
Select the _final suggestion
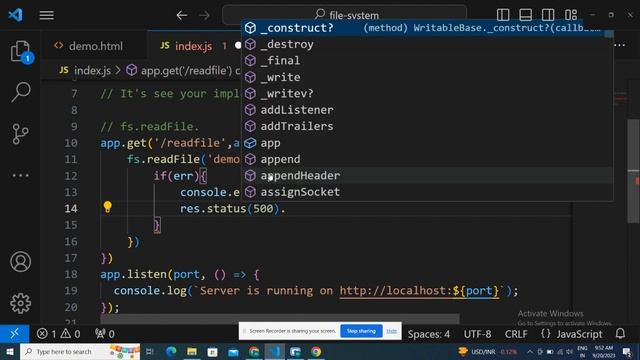coord(427,60)
